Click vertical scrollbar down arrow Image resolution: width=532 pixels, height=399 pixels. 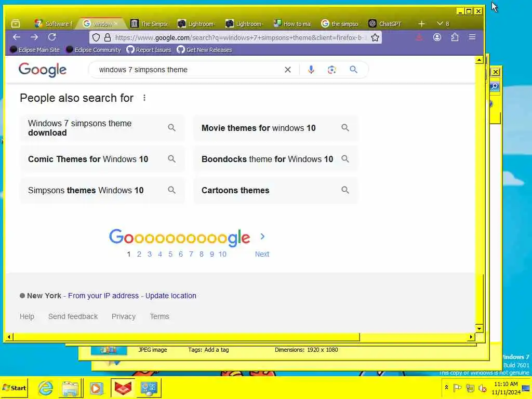(x=479, y=328)
